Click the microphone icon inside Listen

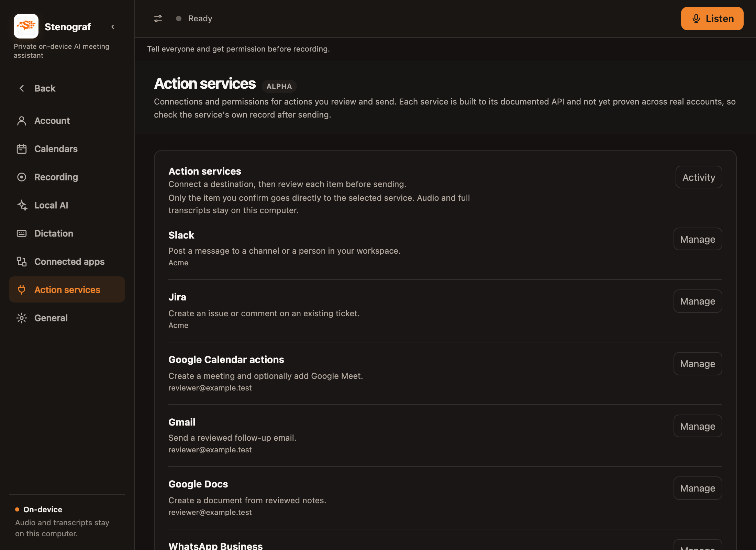[x=696, y=19]
